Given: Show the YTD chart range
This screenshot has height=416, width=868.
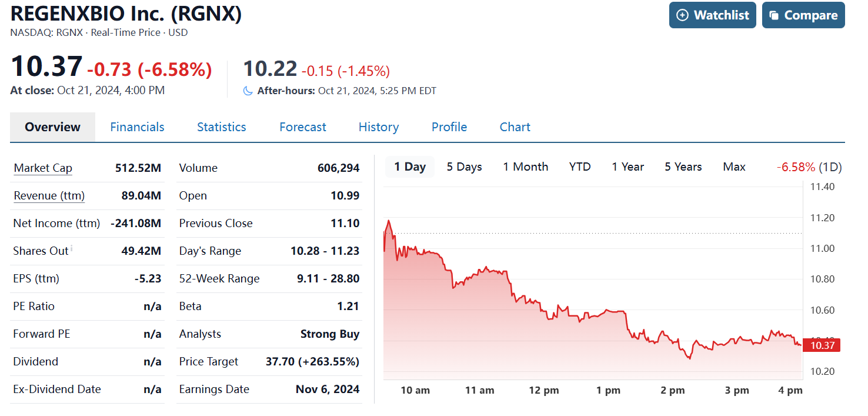Looking at the screenshot, I should click(x=579, y=167).
